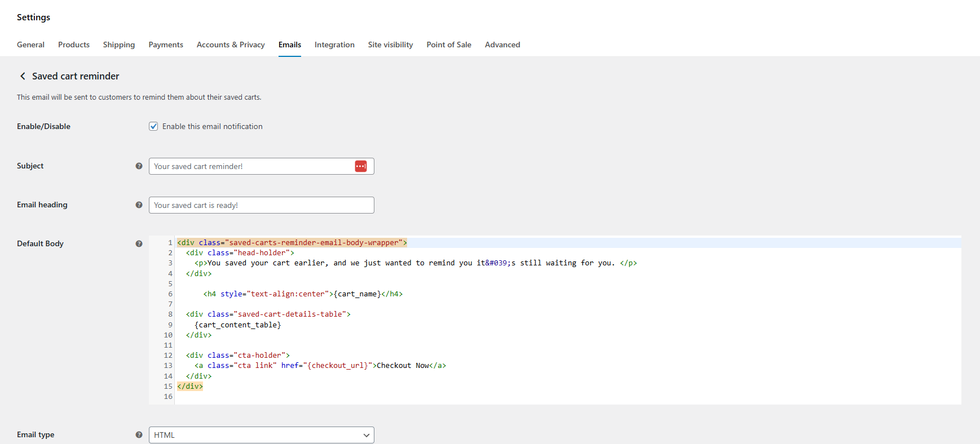The height and width of the screenshot is (444, 980).
Task: Select the Accounts & Privacy tab
Action: pos(231,45)
